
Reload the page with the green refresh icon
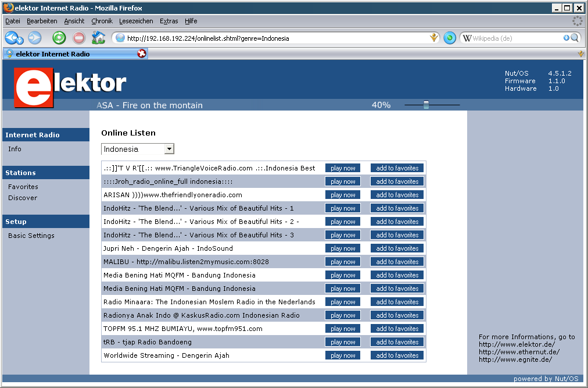59,38
